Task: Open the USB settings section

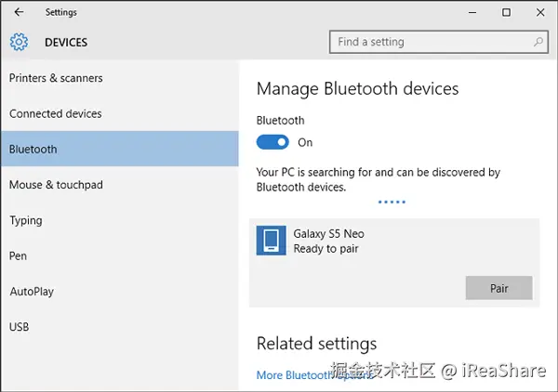Action: tap(20, 327)
